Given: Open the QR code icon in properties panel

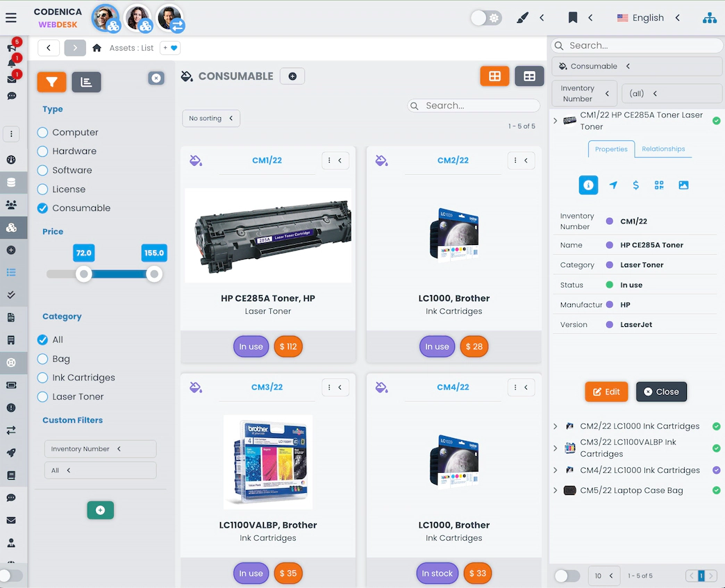Looking at the screenshot, I should (659, 185).
